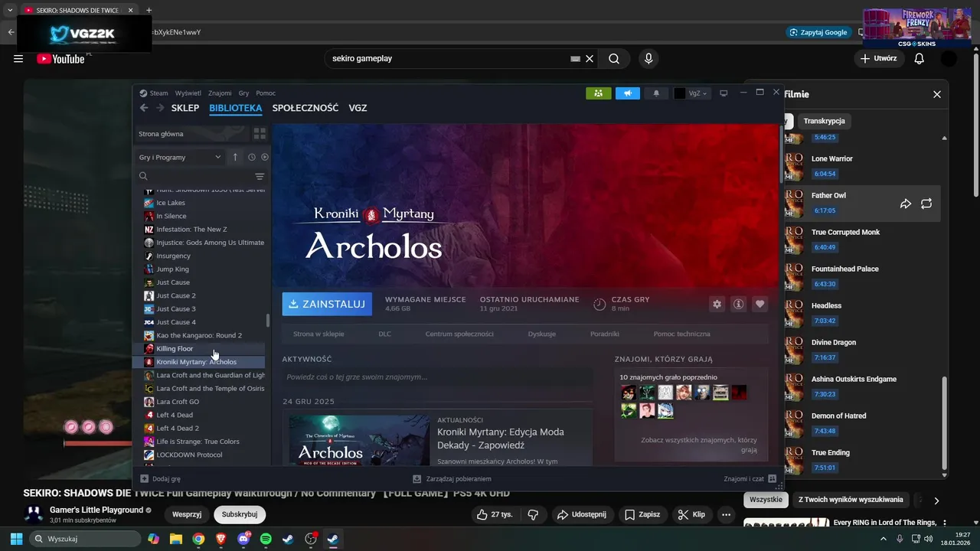Click the green friends icon in the Steam header

598,93
